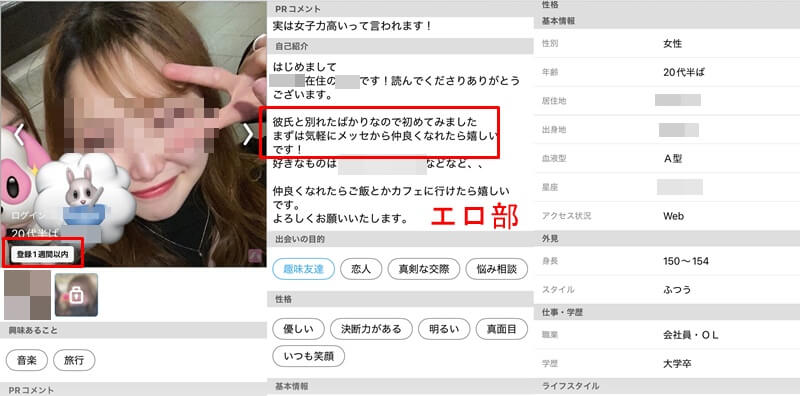Click the PR comment text 実は女子力高いって言われます！
Viewport: 800px width, 396px height.
(353, 26)
